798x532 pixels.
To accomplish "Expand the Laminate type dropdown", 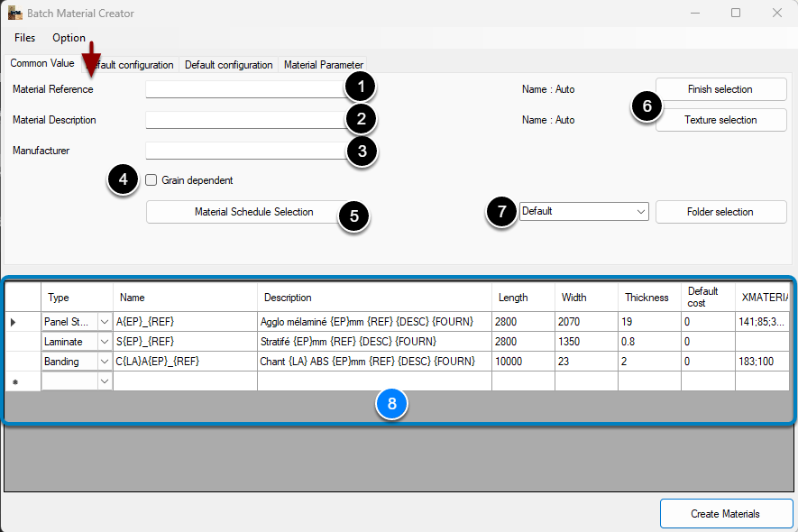I will pyautogui.click(x=105, y=342).
